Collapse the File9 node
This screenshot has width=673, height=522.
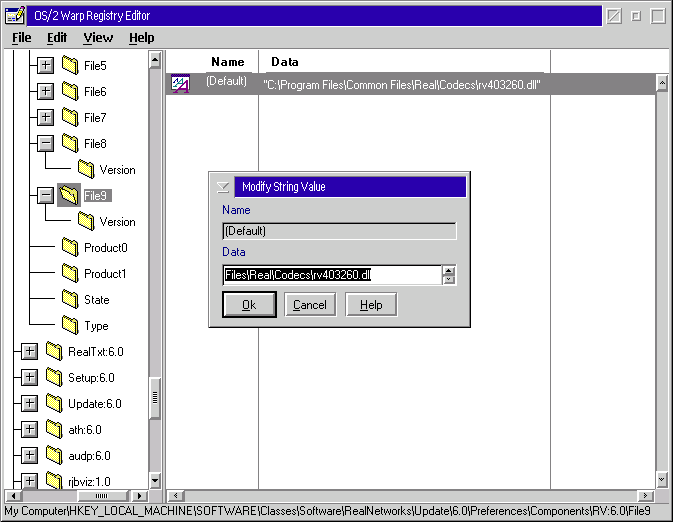(x=45, y=195)
